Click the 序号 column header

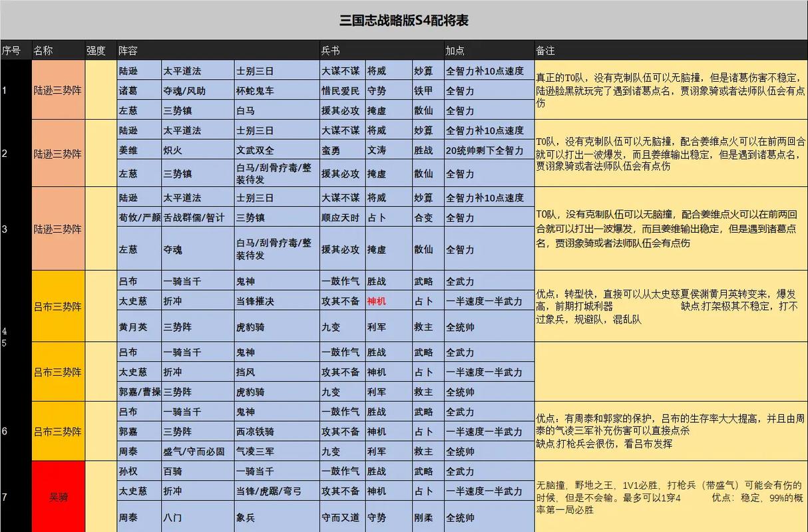coord(13,51)
